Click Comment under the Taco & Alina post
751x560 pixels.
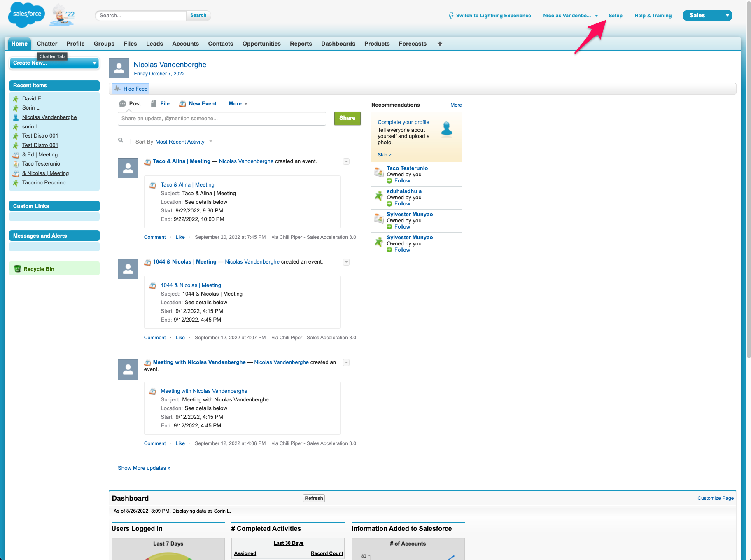point(155,237)
